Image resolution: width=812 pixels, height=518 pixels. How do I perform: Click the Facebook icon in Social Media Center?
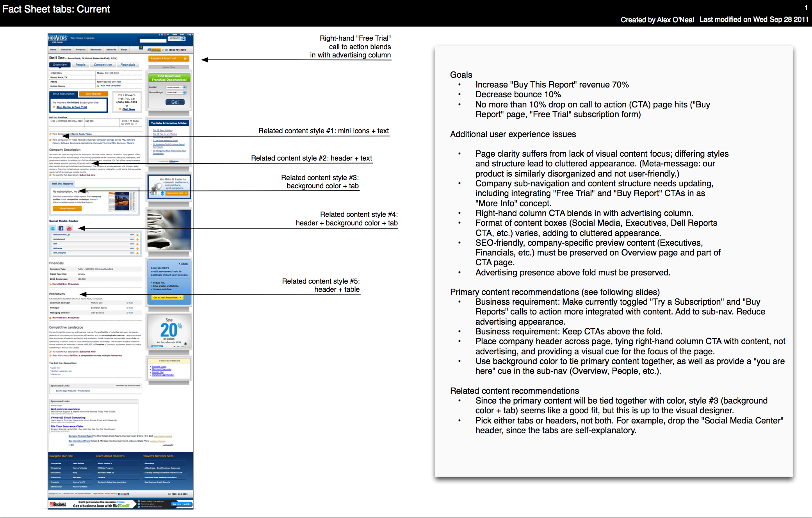(61, 228)
